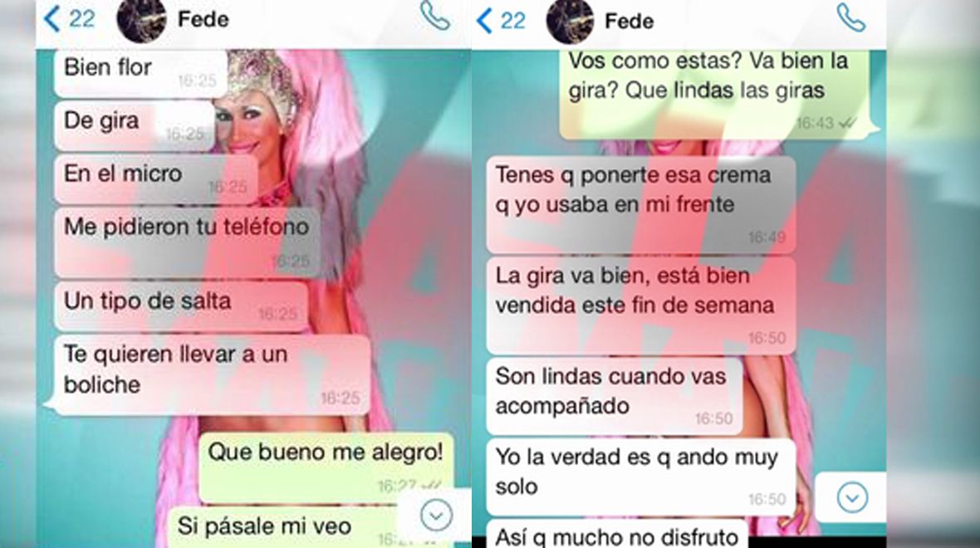
Task: Open Fede's profile picture in right chat
Action: pos(570,22)
